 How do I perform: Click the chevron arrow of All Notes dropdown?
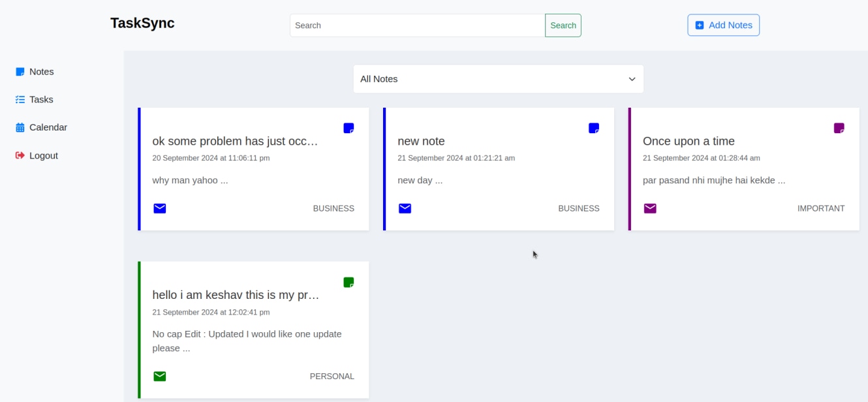[x=631, y=79]
